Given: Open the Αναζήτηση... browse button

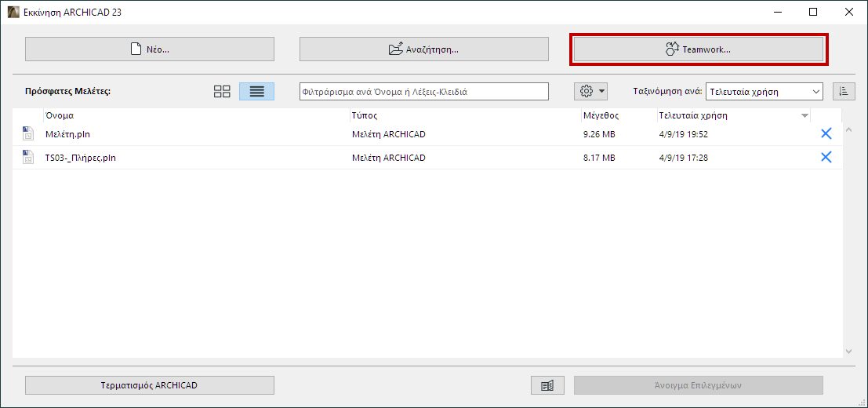Looking at the screenshot, I should tap(424, 49).
